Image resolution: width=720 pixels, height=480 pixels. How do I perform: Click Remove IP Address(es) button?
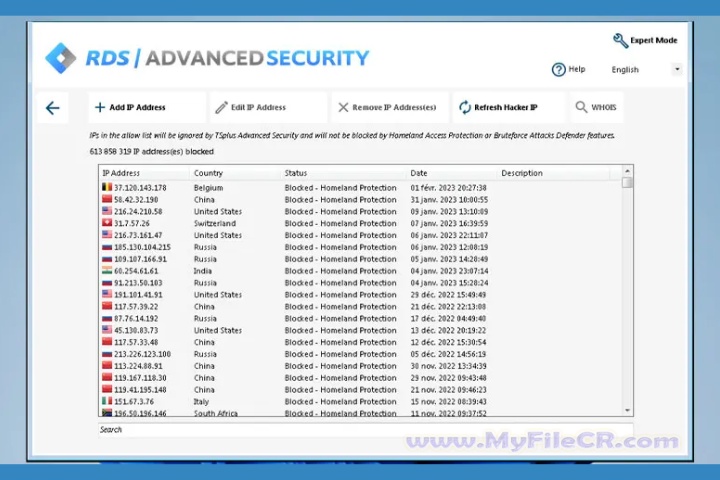point(390,107)
